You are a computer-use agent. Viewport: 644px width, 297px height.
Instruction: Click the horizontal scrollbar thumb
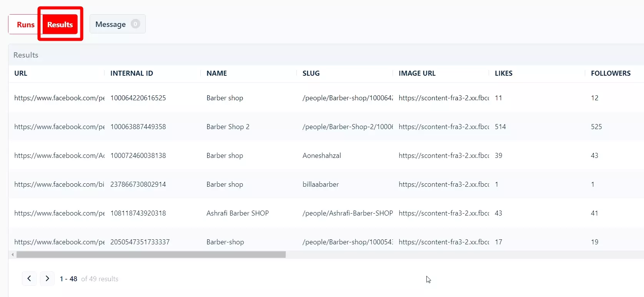click(151, 255)
